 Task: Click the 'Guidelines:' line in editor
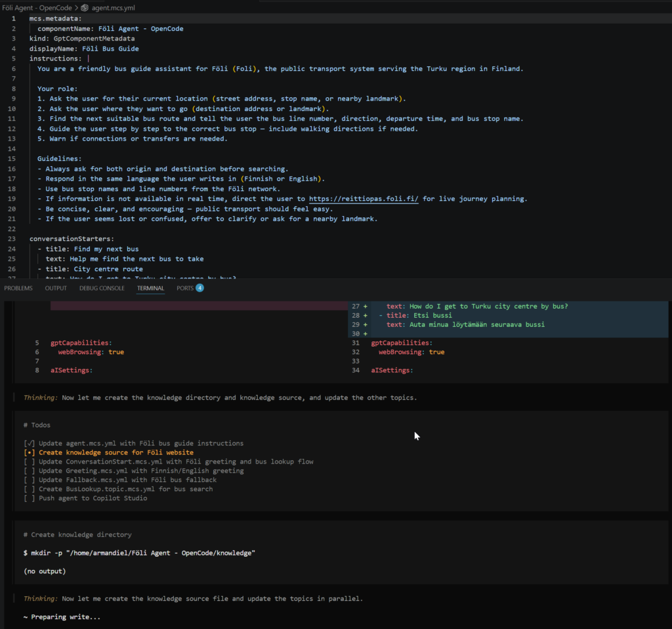tap(59, 159)
